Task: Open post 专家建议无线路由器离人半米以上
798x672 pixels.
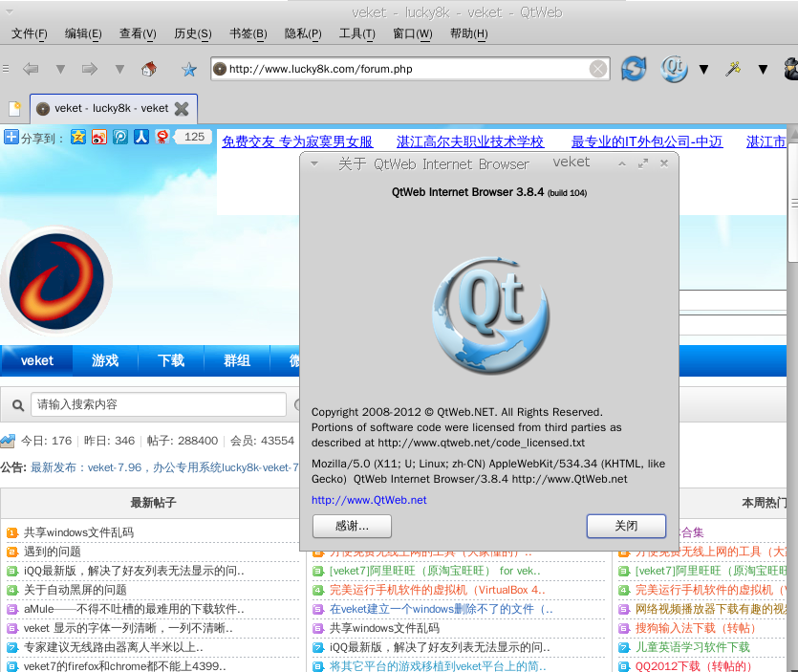Action: [x=114, y=647]
